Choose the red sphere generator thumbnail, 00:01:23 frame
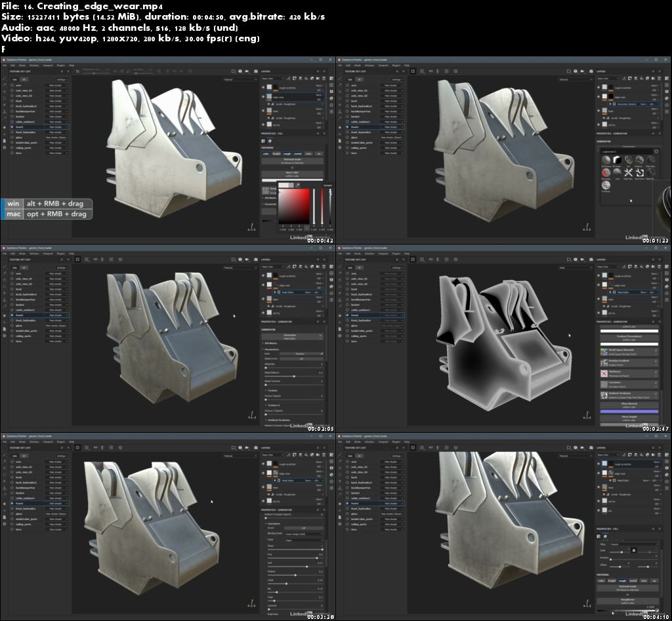 click(606, 172)
